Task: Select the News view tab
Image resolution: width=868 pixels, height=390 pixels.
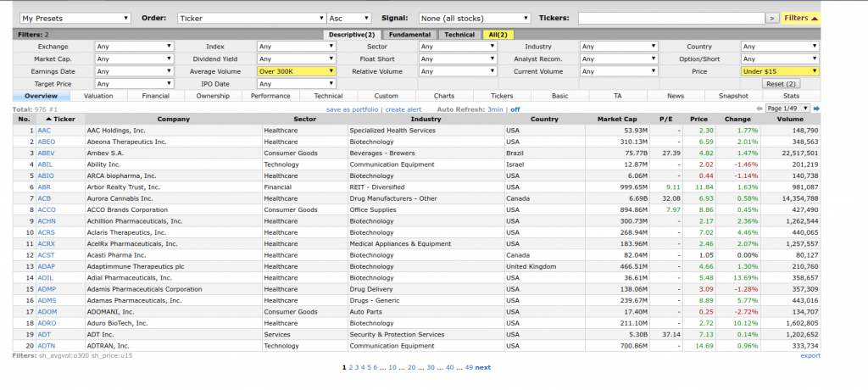Action: point(676,96)
